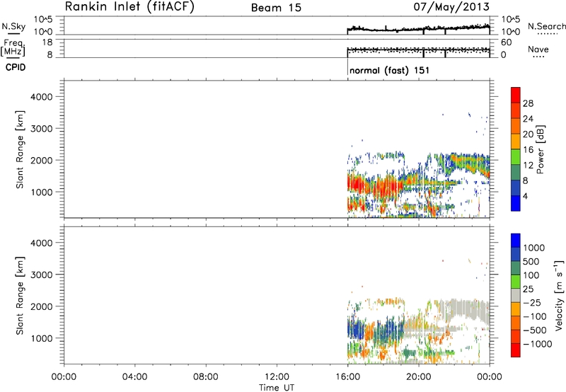Click the 08:00 time axis tick label
566x392 pixels.
[x=206, y=377]
